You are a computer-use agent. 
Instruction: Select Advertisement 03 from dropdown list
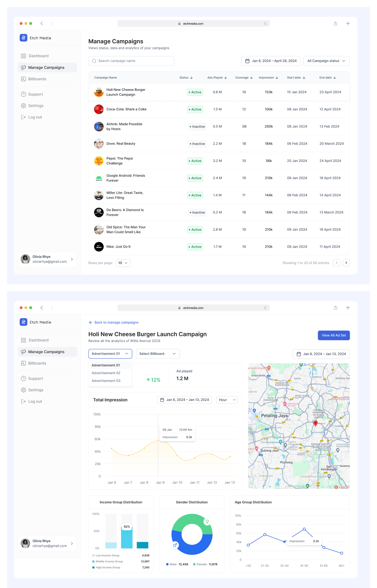pyautogui.click(x=110, y=381)
